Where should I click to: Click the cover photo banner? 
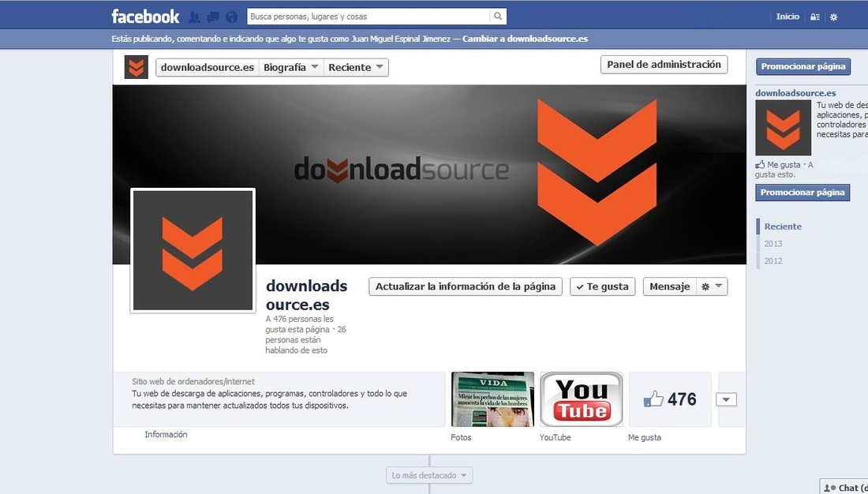coord(429,174)
